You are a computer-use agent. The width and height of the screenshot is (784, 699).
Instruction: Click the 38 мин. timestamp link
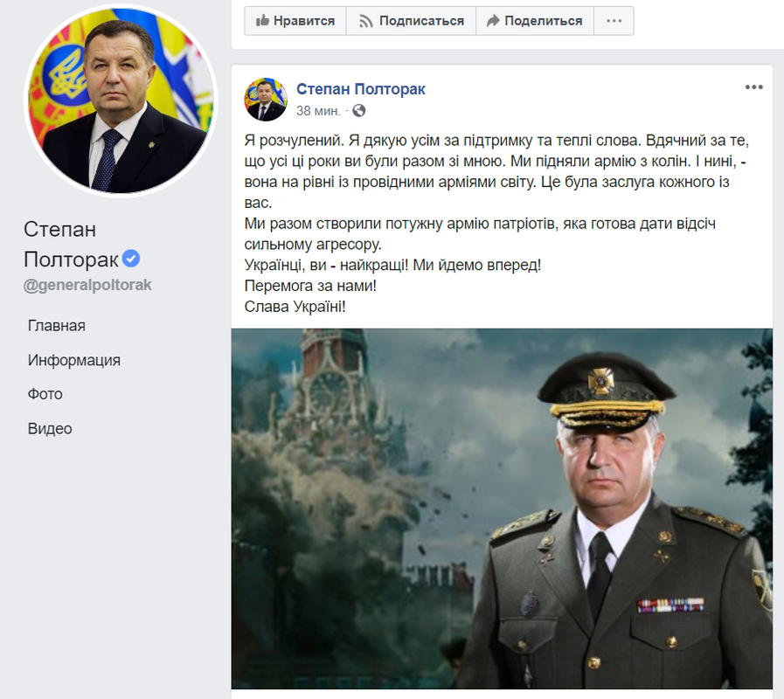318,110
